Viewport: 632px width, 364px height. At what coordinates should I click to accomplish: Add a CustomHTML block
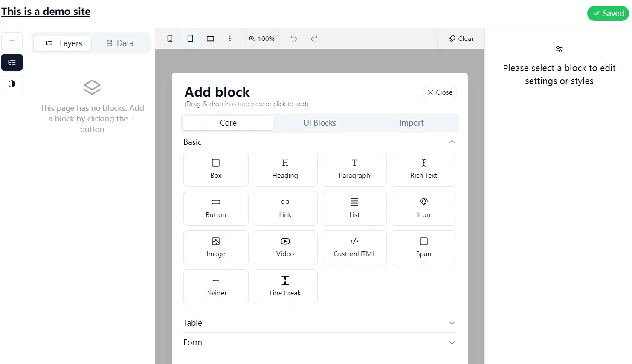(354, 248)
